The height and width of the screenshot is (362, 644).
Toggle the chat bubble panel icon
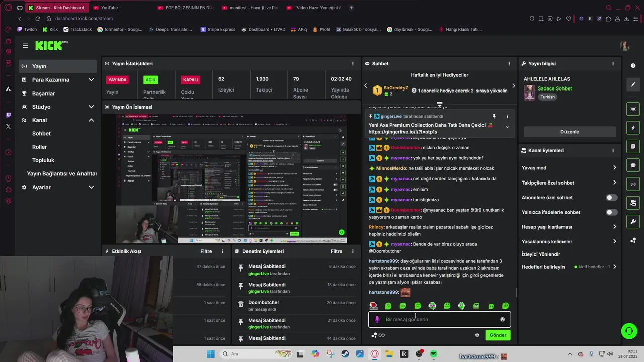(x=633, y=165)
